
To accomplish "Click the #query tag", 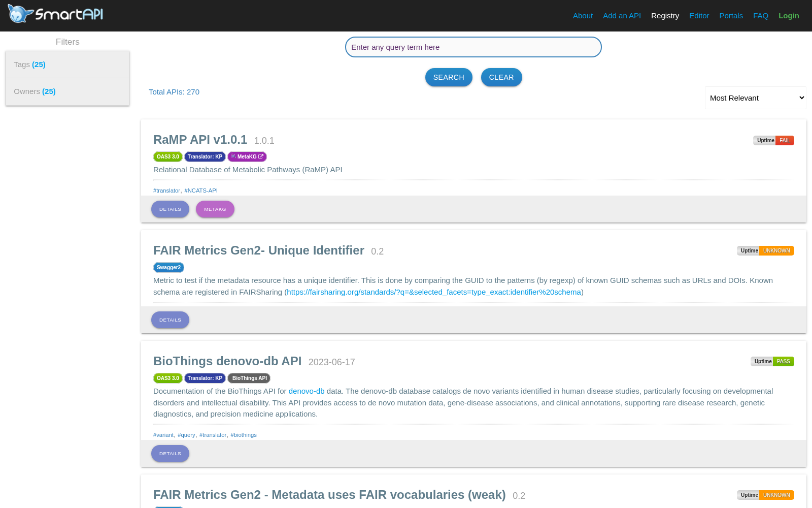I will (186, 435).
